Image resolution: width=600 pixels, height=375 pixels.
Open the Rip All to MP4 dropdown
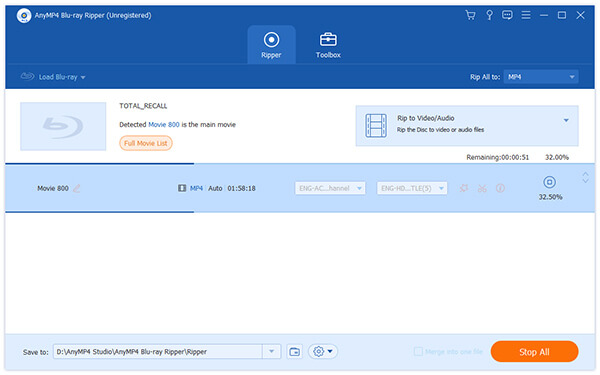(540, 77)
